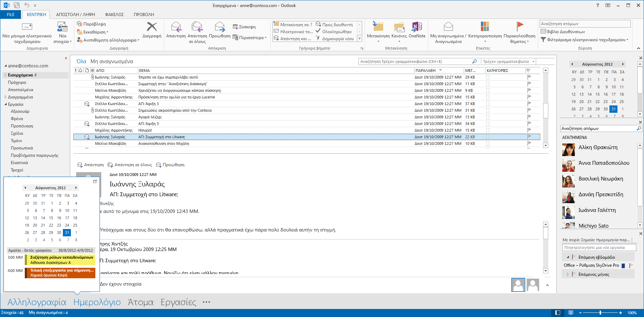Screen dimensions: 644x317
Task: Click the zoom slider handle
Action: pyautogui.click(x=600, y=313)
